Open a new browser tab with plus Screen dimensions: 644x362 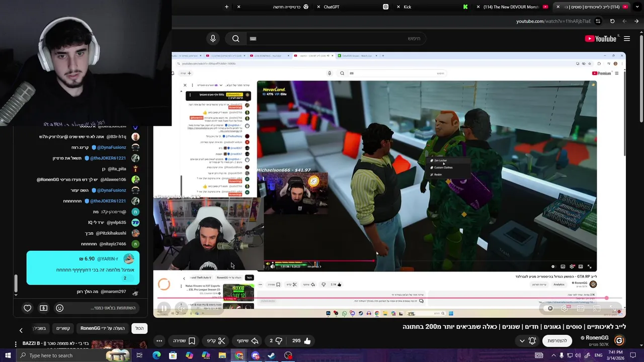tap(226, 7)
